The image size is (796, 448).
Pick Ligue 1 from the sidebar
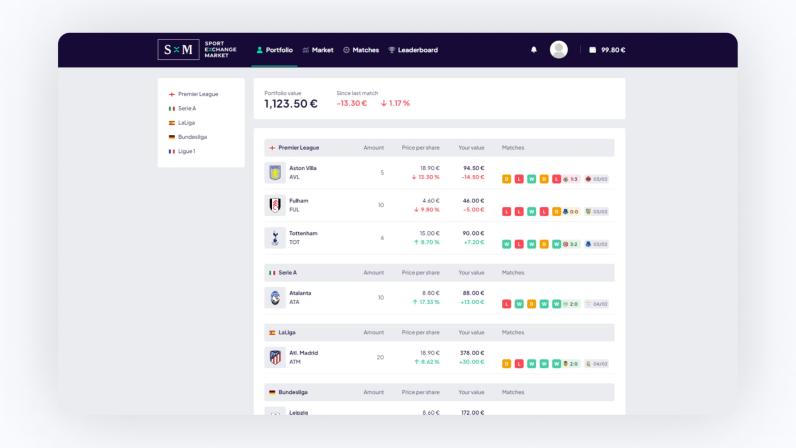pos(182,151)
